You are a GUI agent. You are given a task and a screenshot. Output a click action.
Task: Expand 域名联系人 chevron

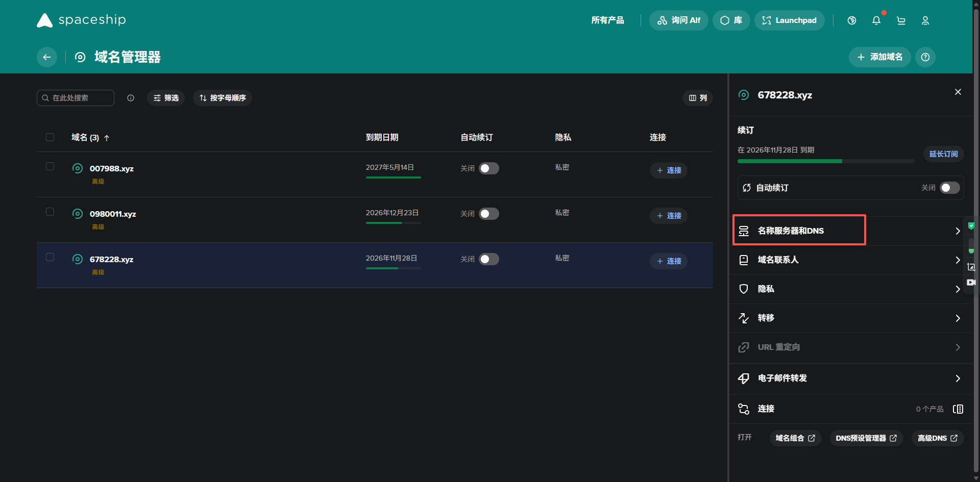coord(958,260)
